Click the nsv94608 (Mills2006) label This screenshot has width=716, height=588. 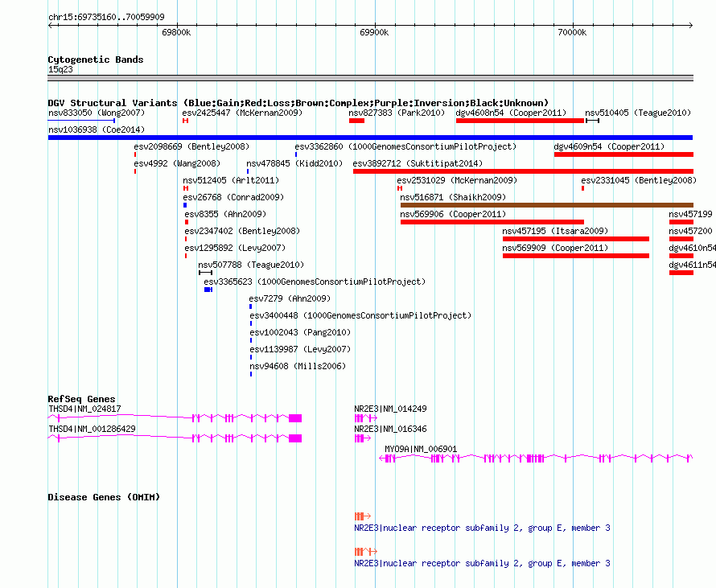tap(298, 366)
